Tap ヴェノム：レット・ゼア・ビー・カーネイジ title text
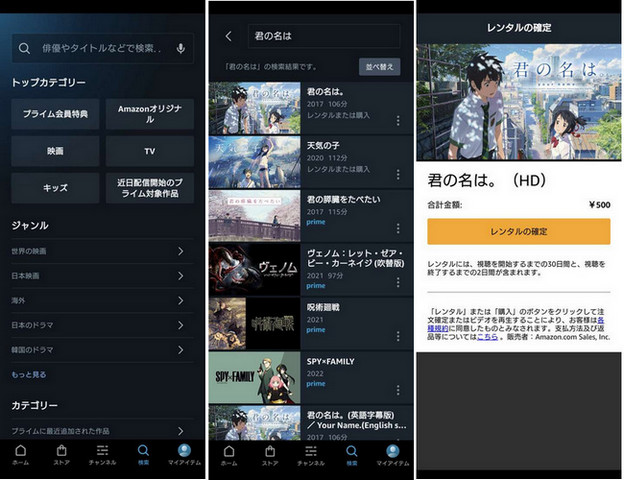The image size is (624, 480). click(x=355, y=258)
